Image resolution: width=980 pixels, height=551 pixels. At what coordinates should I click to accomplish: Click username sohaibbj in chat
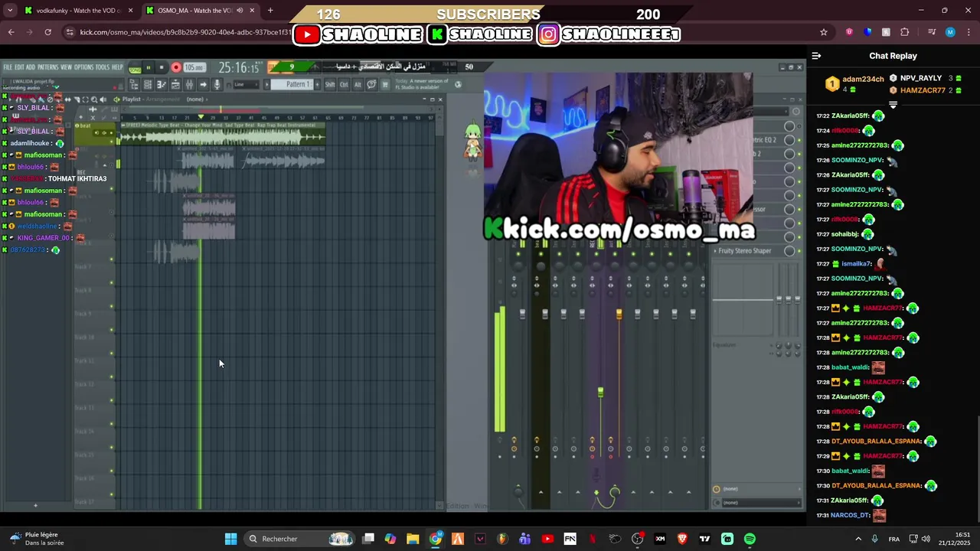click(x=846, y=234)
